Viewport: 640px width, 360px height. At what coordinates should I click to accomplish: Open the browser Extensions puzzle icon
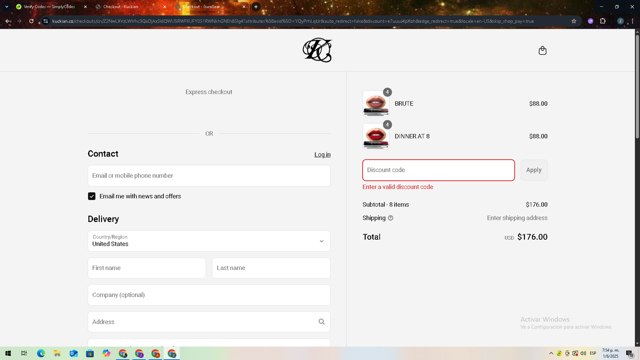603,21
